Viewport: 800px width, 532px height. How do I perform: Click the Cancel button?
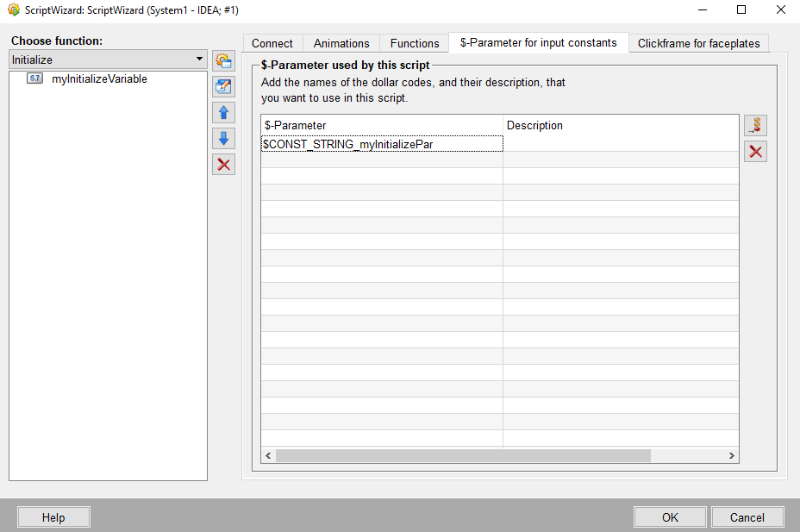tap(747, 517)
